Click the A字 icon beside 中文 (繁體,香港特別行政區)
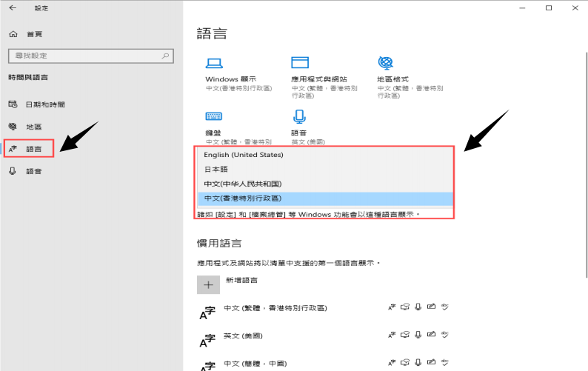588x371 pixels. (x=207, y=312)
